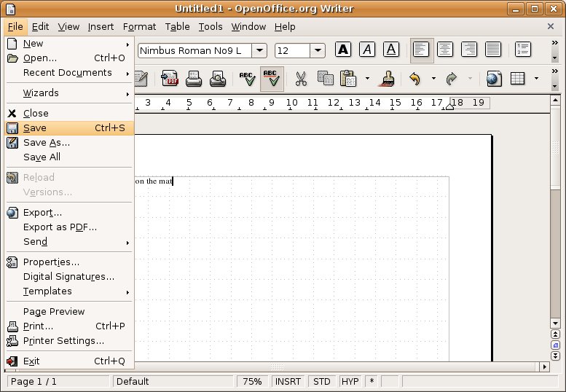
Task: Open Page Preview from the toolbar
Action: tap(218, 79)
